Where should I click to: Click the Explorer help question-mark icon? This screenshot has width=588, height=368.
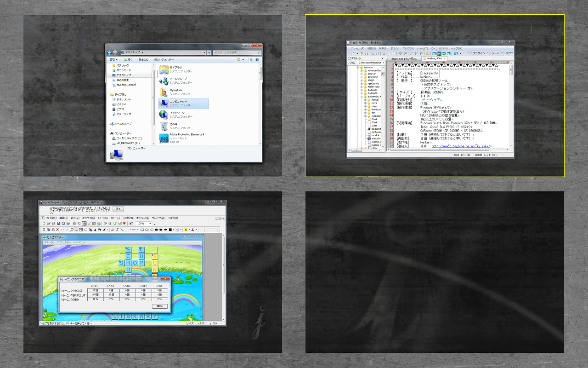coord(257,59)
